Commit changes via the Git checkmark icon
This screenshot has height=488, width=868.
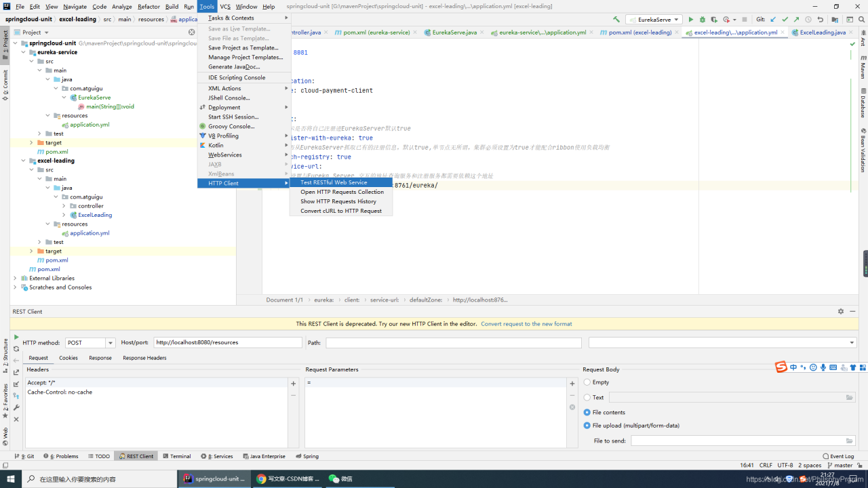785,19
